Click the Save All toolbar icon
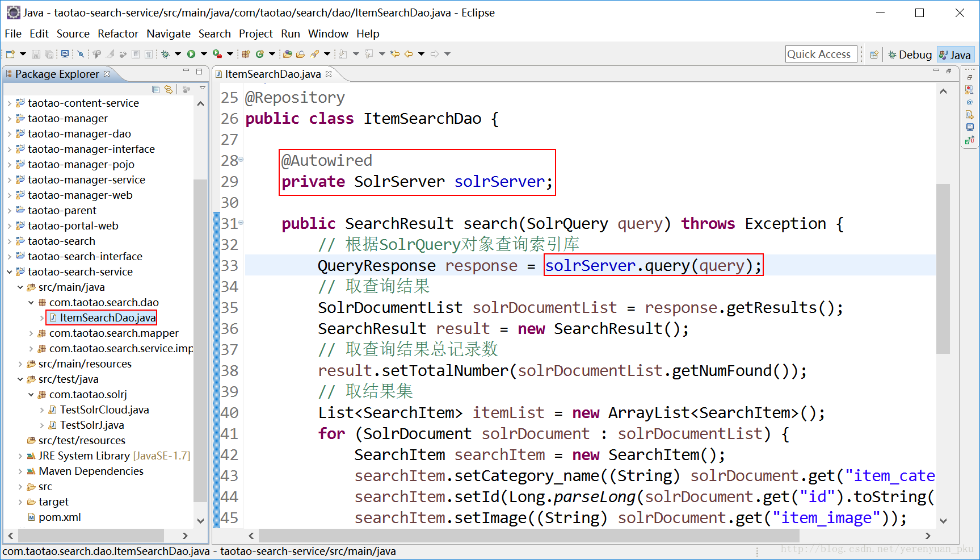 point(49,54)
